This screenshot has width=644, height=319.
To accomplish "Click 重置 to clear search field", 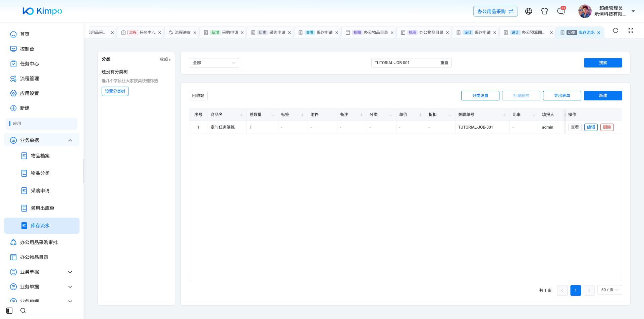I will click(444, 63).
